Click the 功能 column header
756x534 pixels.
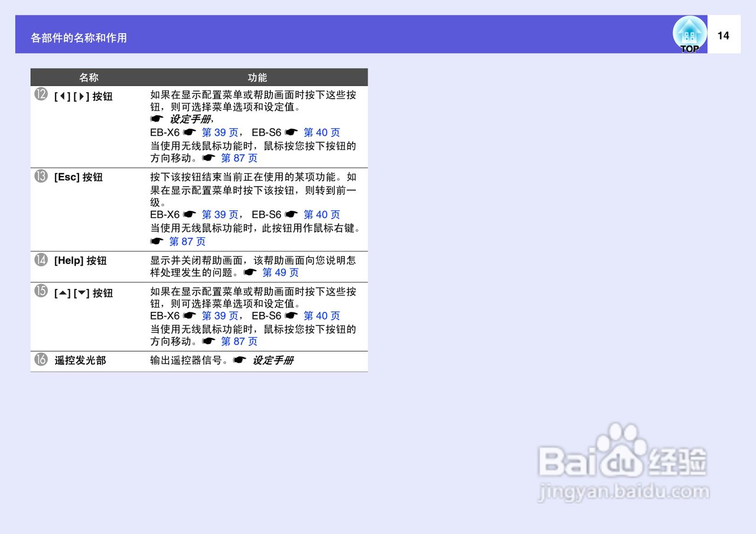258,77
